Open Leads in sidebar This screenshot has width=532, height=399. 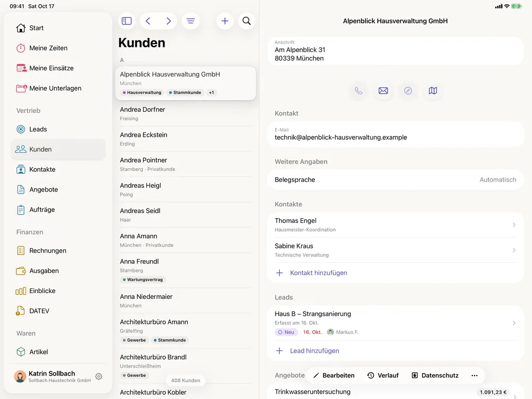click(x=59, y=129)
